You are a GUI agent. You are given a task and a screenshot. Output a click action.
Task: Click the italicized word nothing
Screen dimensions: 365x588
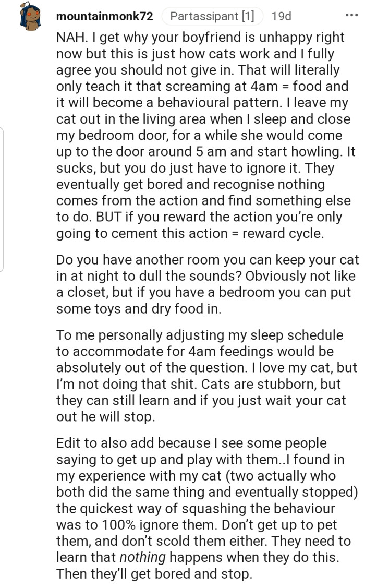(x=142, y=557)
